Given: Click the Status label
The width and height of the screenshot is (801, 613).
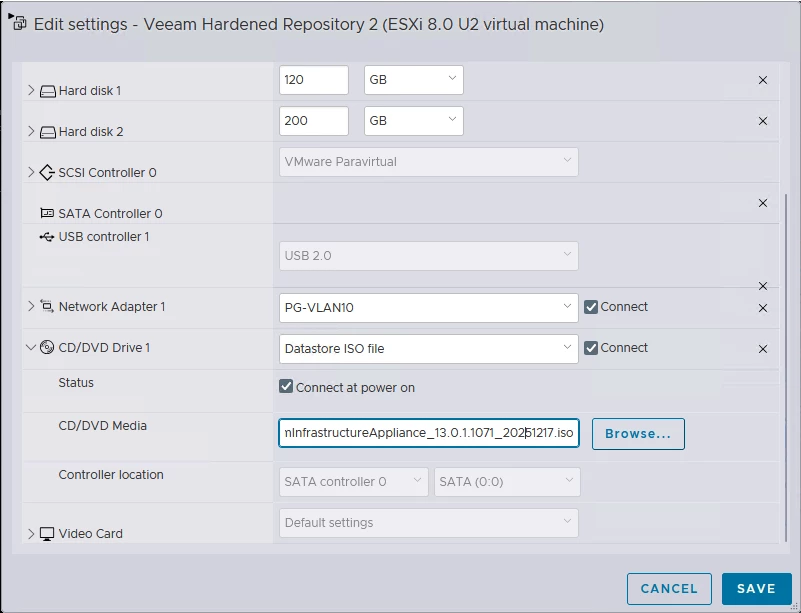Looking at the screenshot, I should point(76,383).
